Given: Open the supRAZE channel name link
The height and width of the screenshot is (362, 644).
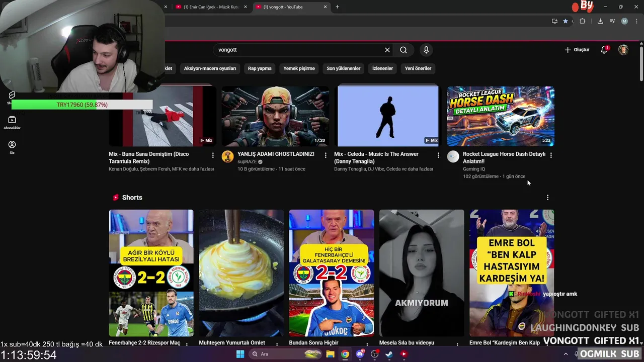Looking at the screenshot, I should tap(247, 162).
